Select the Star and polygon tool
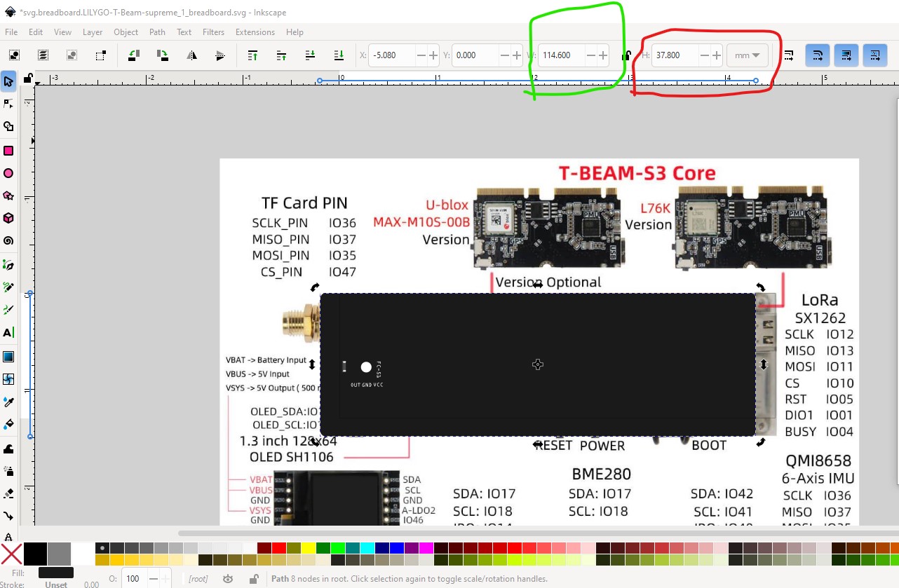The height and width of the screenshot is (588, 899). click(x=8, y=196)
